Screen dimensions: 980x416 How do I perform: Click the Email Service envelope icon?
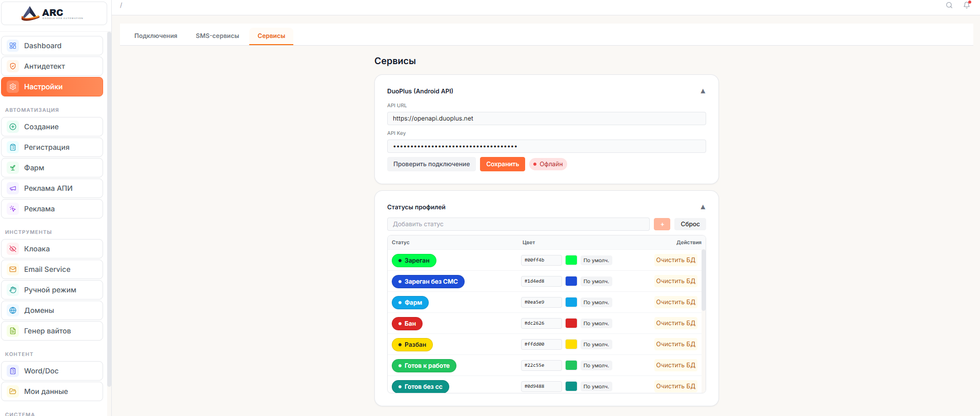pyautogui.click(x=13, y=269)
